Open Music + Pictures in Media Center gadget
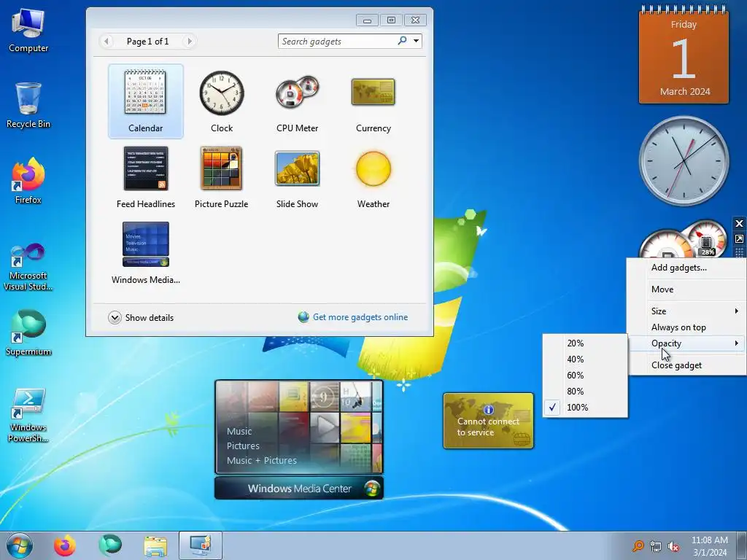 tap(262, 461)
